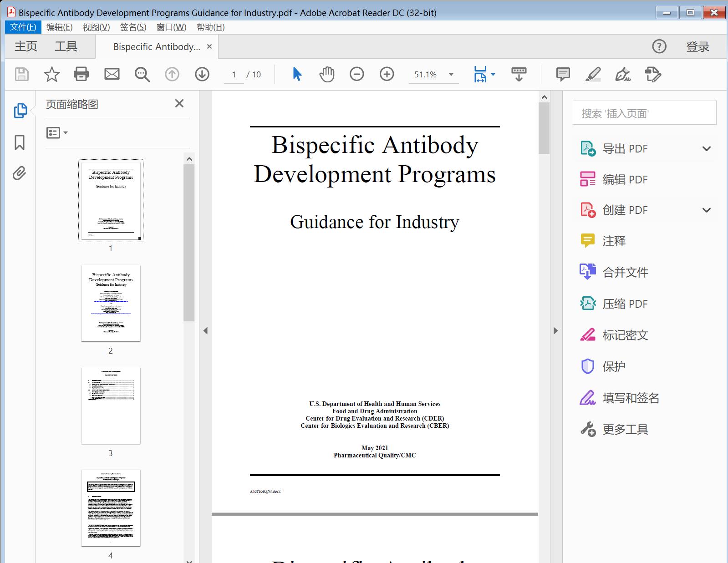
Task: Zoom in with the plus icon
Action: 387,74
